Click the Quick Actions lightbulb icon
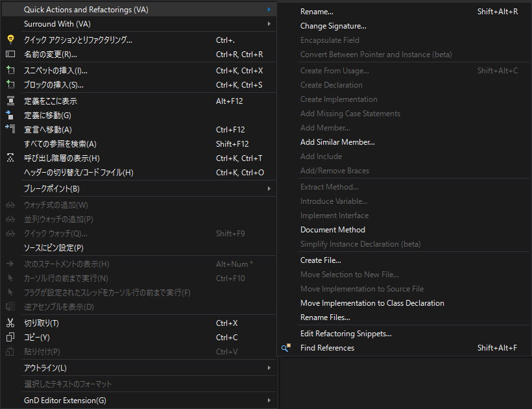This screenshot has width=532, height=409. click(x=10, y=41)
